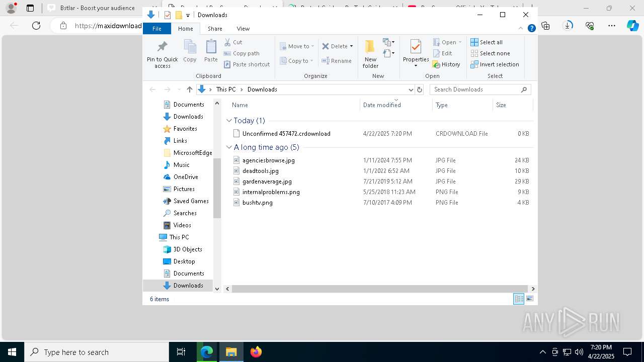Open Windows Start menu
Screen dimensions: 644x362
coord(12,352)
